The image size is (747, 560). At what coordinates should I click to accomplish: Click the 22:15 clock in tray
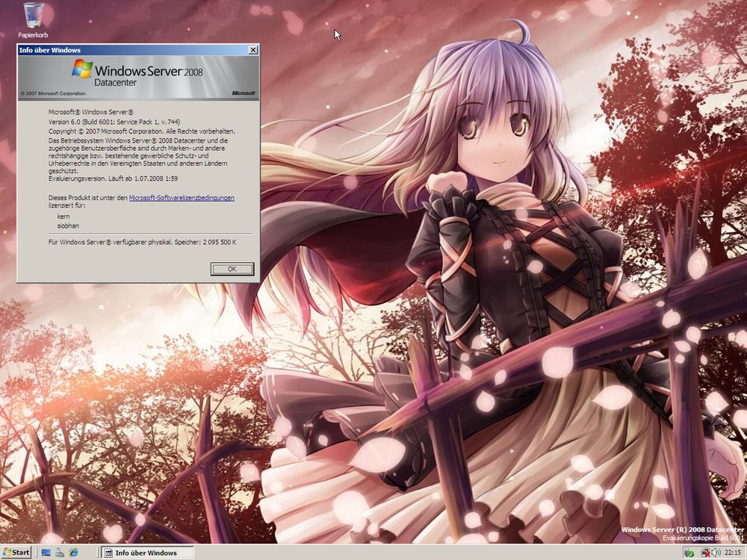click(733, 553)
